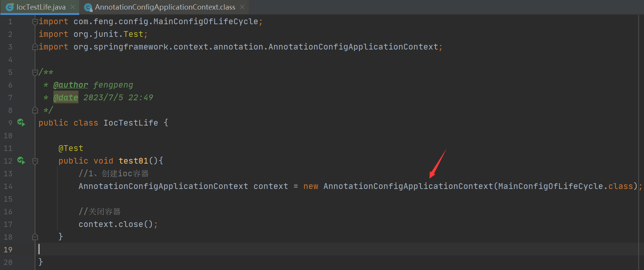Viewport: 644px width, 270px height.
Task: Click the run icon beside class IocTestLife
Action: point(21,123)
